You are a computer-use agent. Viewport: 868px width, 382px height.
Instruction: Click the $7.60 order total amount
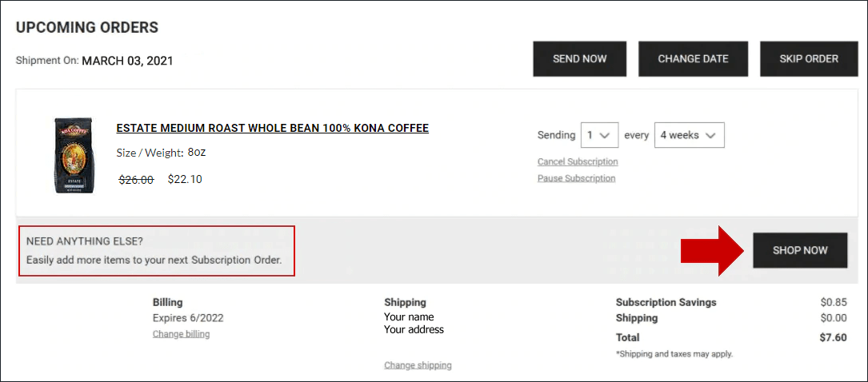(833, 337)
